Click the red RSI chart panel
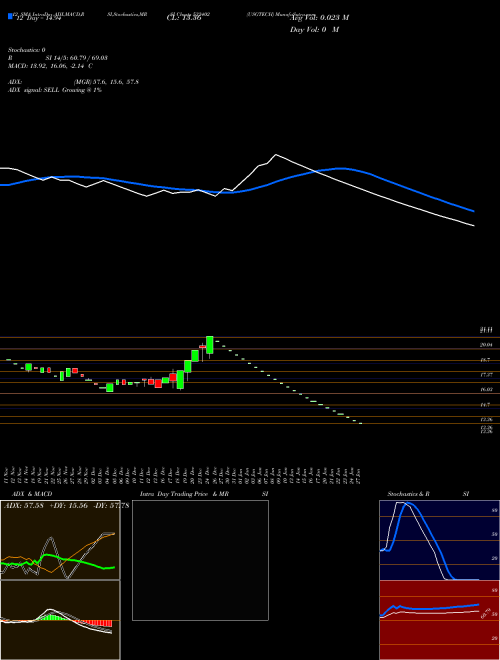Viewport: 500px width, 660px height. [x=440, y=620]
